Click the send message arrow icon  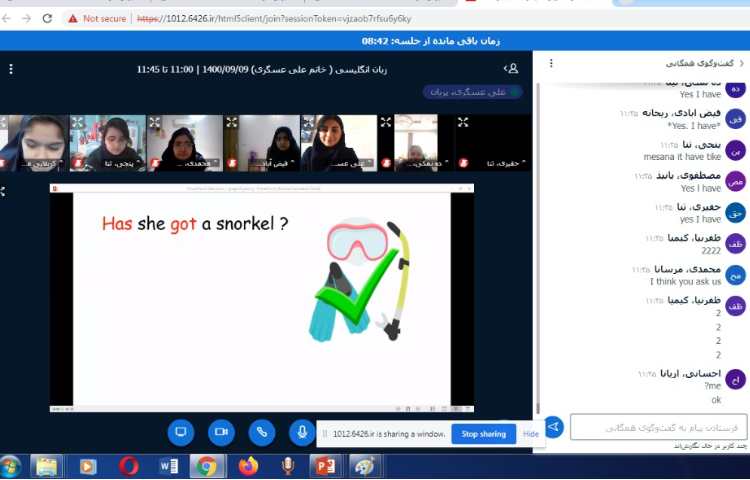coord(553,427)
